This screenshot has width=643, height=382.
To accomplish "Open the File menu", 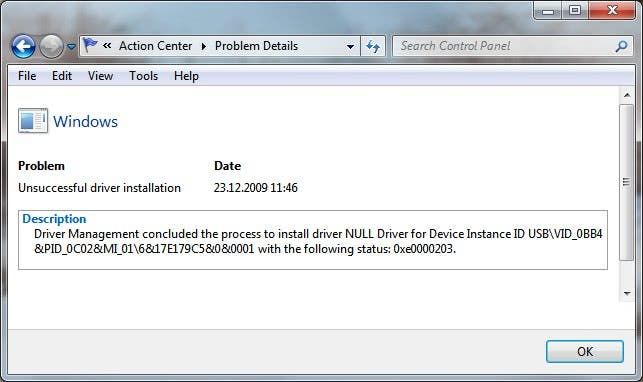I will [x=27, y=76].
